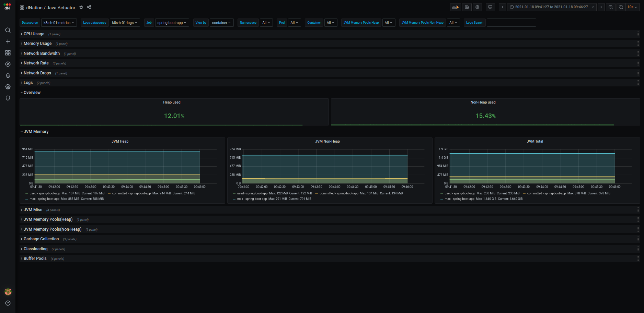The image size is (644, 313).
Task: Open the Alerting bell icon
Action: tap(8, 75)
